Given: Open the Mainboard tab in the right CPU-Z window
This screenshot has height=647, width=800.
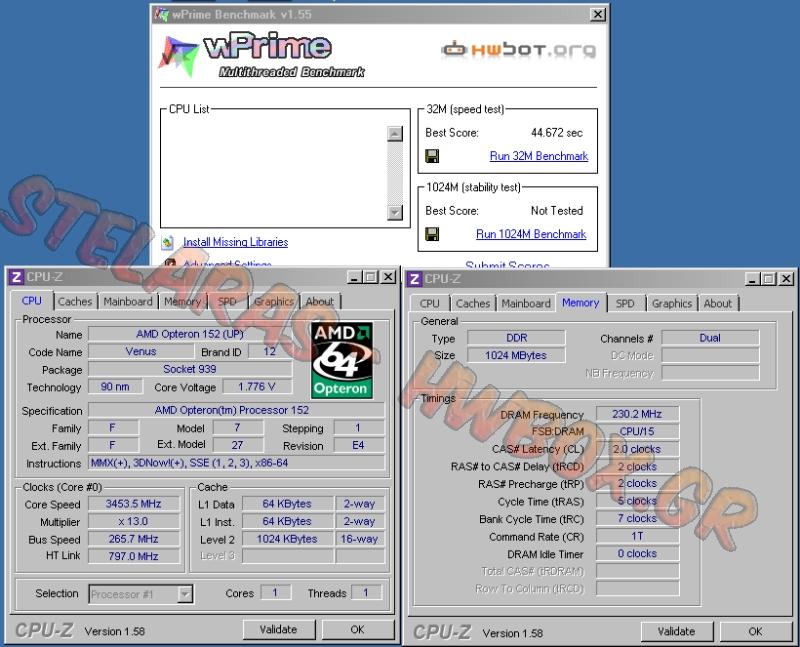Looking at the screenshot, I should tap(526, 304).
